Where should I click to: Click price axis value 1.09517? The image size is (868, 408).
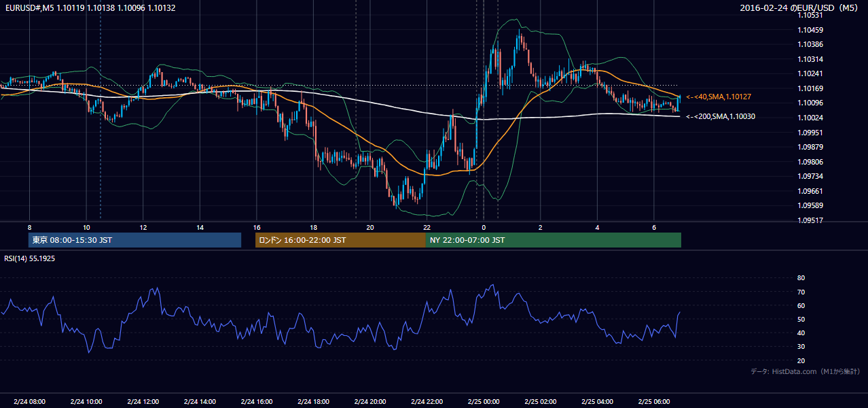tap(810, 220)
